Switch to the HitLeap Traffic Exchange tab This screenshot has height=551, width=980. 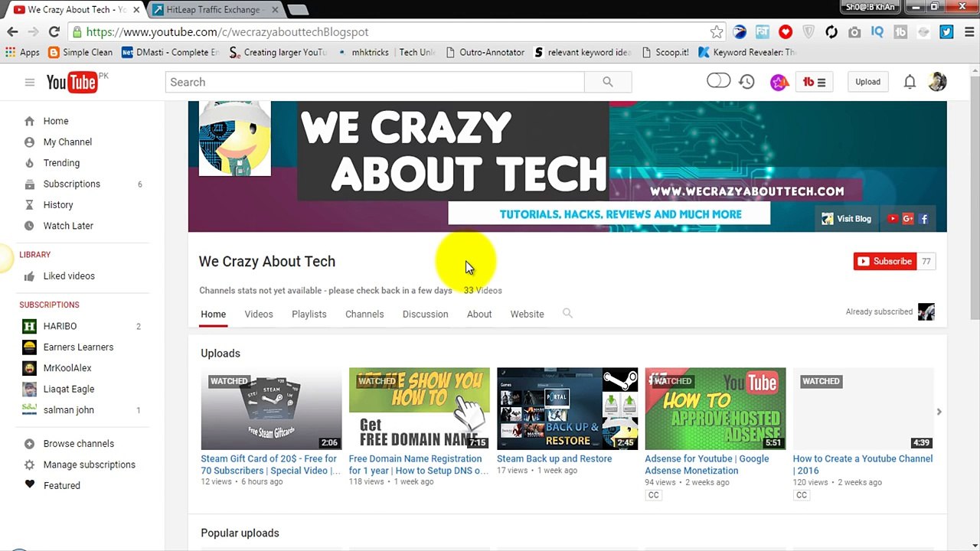point(213,10)
